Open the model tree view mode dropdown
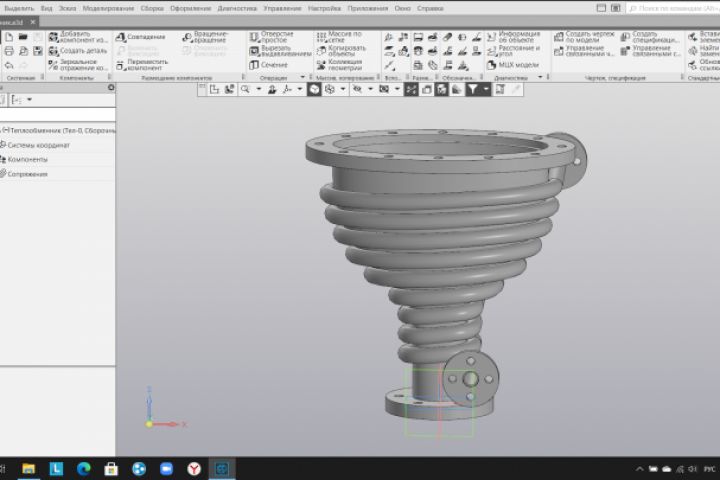 pos(30,100)
